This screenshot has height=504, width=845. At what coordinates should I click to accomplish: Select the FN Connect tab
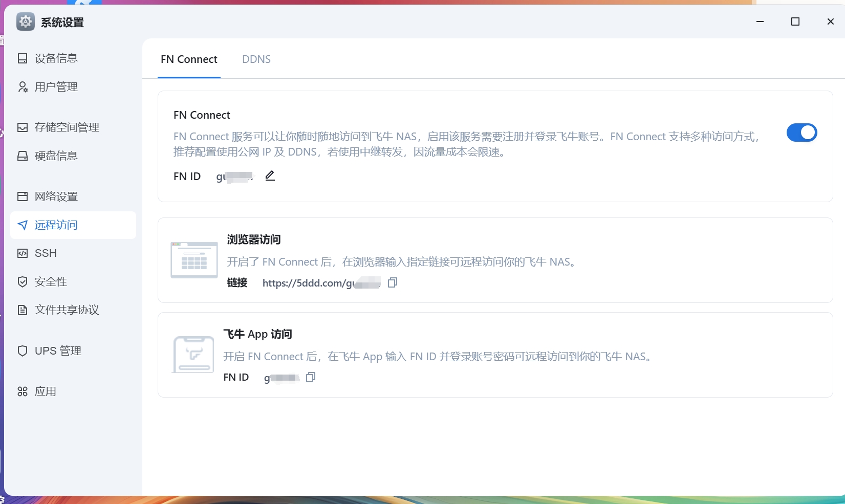point(189,59)
